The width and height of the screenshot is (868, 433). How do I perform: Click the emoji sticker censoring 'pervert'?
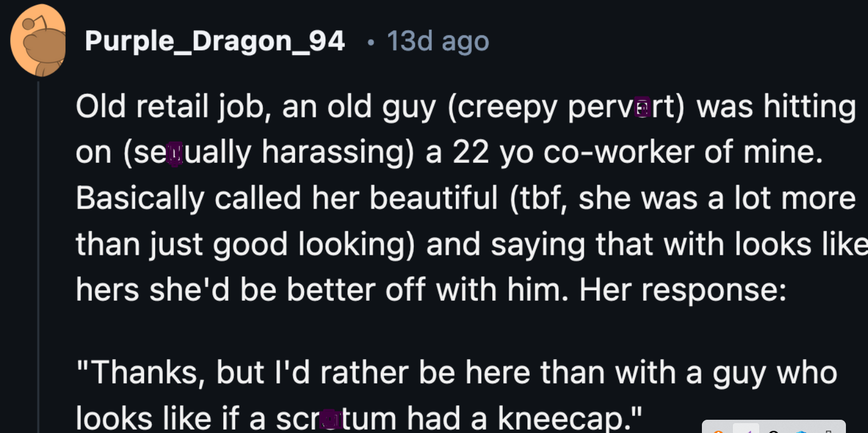coord(642,107)
